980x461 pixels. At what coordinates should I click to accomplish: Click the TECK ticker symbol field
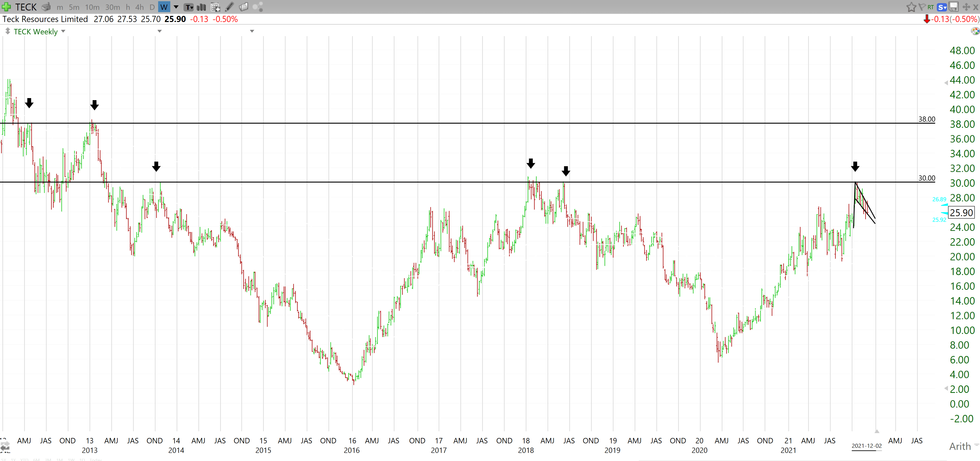(x=26, y=7)
